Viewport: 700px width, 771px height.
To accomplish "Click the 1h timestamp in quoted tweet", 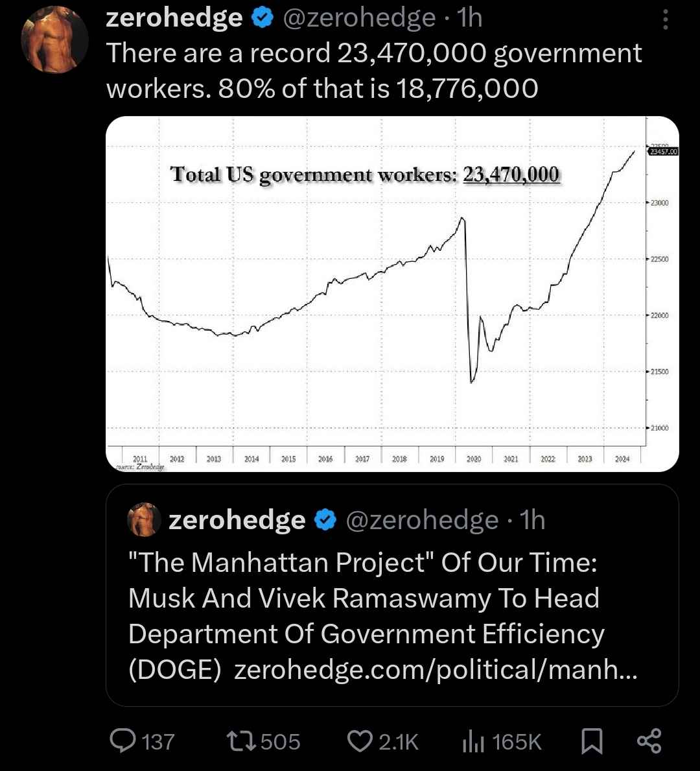I will (532, 520).
